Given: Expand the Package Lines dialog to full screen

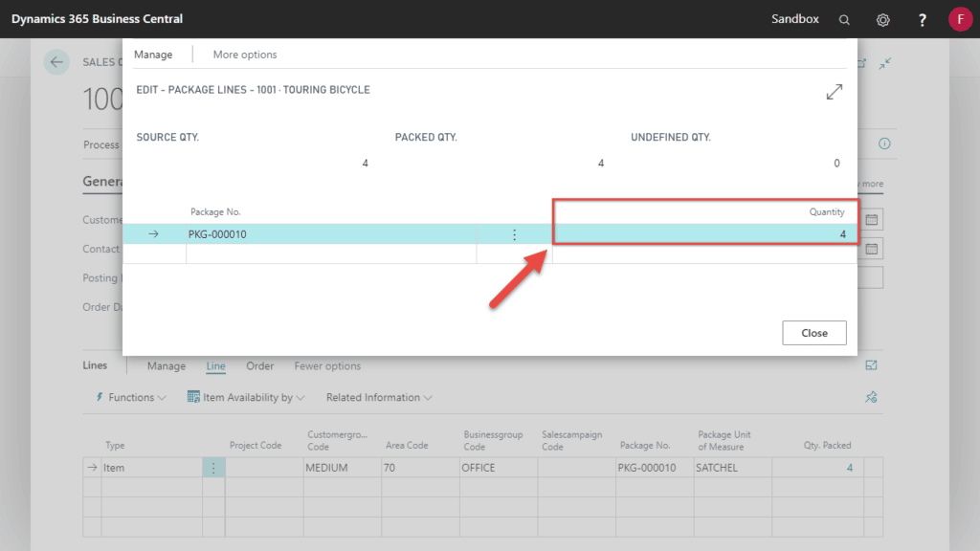Looking at the screenshot, I should [835, 92].
